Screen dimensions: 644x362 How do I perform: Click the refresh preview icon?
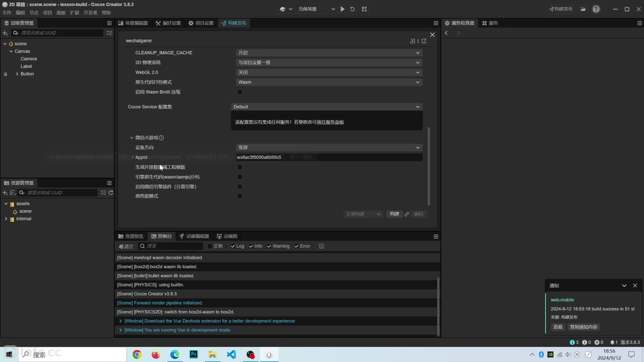[x=352, y=9]
